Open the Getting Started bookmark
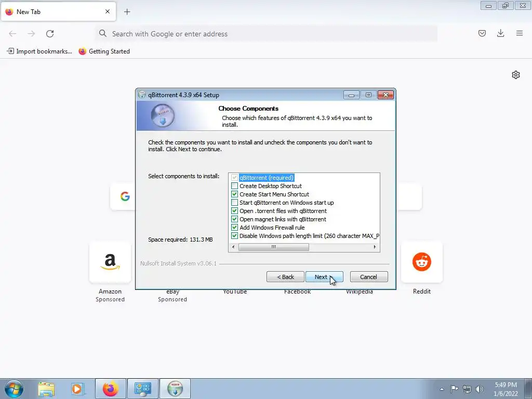The height and width of the screenshot is (399, 532). coord(104,51)
